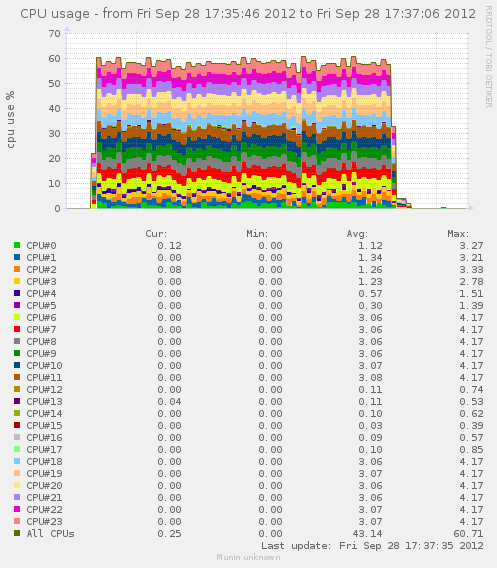This screenshot has height=568, width=497.
Task: Click the cpu use % axis label
Action: coord(11,119)
